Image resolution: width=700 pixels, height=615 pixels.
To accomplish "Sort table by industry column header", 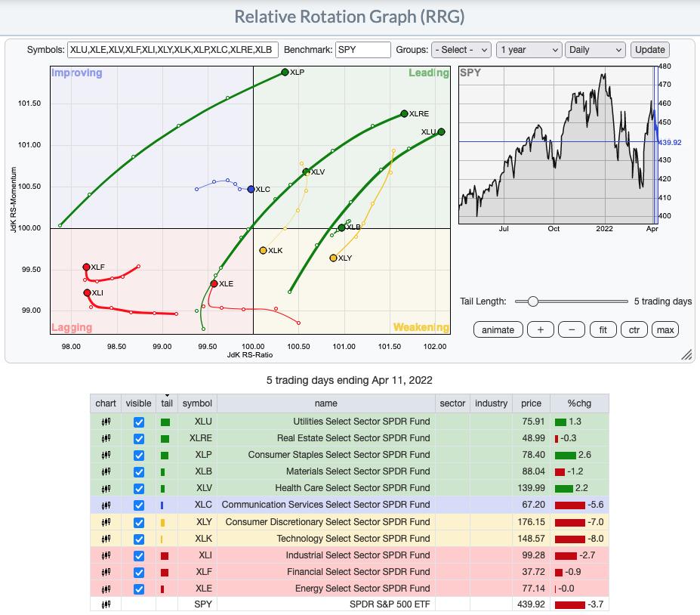I will coord(491,403).
